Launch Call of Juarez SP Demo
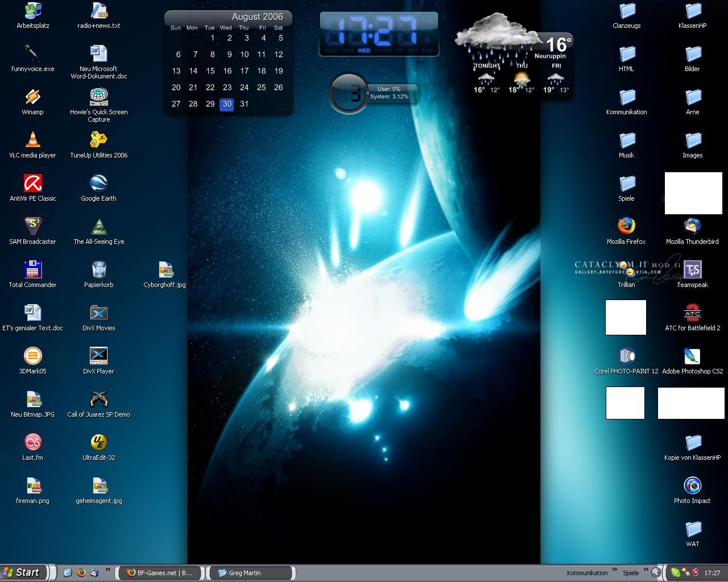 click(99, 404)
